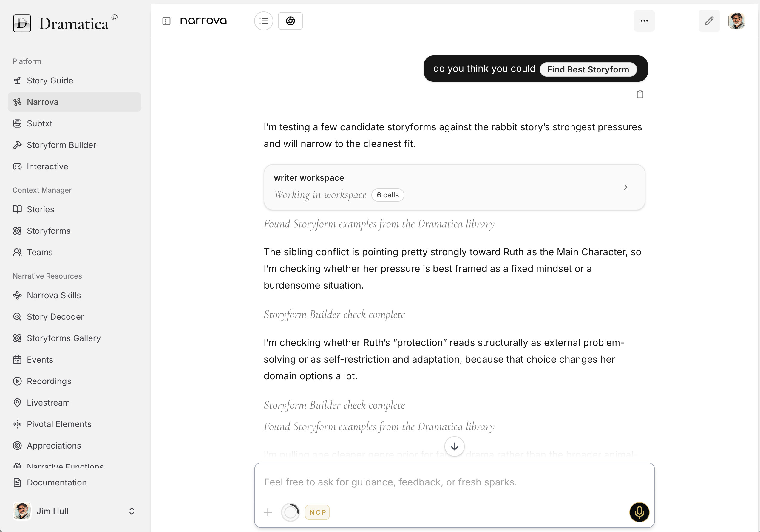
Task: Open the Documentation link
Action: [57, 482]
